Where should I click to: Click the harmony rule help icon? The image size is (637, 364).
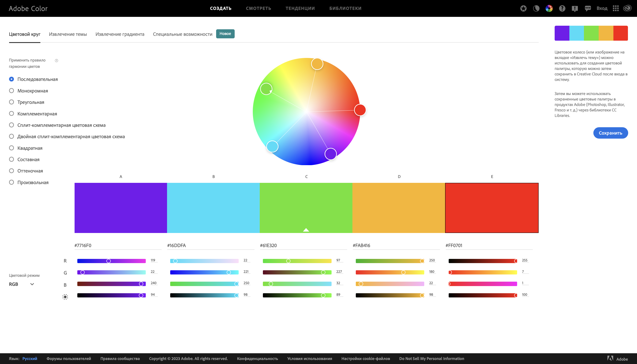click(x=56, y=60)
